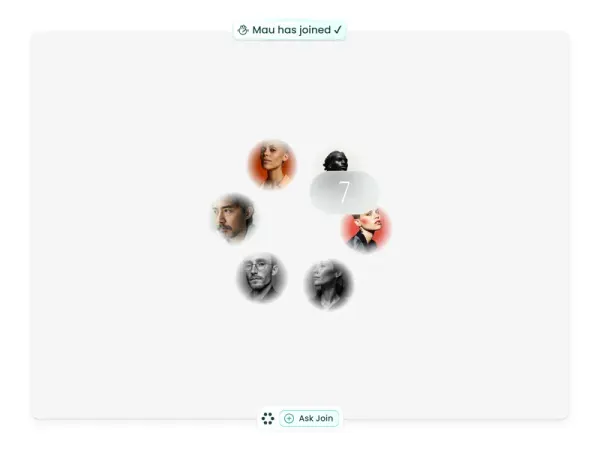The height and width of the screenshot is (450, 600).
Task: Click the face of orange-background avatar
Action: click(269, 161)
